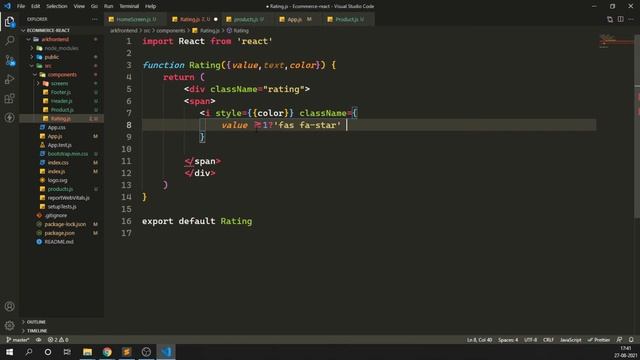Open the Run and Debug view

pyautogui.click(x=9, y=79)
